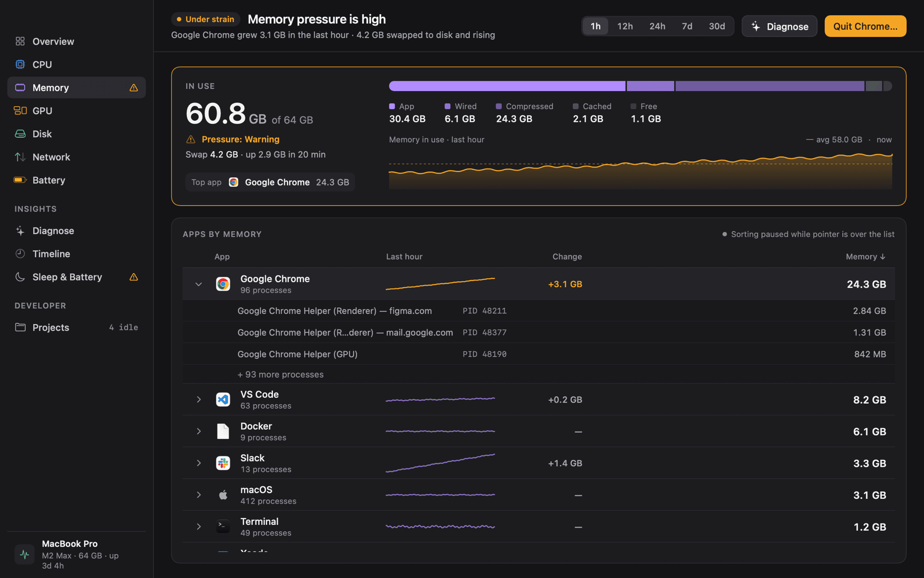924x578 pixels.
Task: Open the CPU section icon in sidebar
Action: 20,65
